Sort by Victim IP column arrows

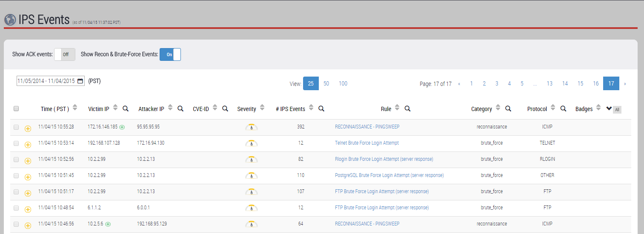tap(115, 108)
